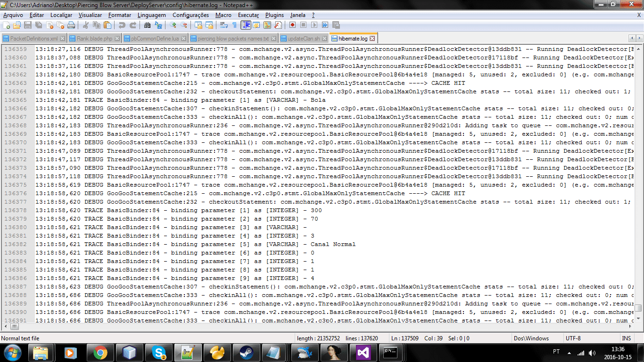Open the Linguagem menu
Screen dimensions: 644x362
[x=151, y=15]
